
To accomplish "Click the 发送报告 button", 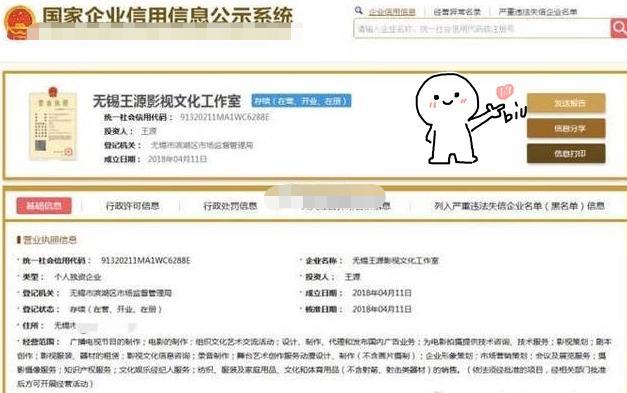I will point(566,103).
